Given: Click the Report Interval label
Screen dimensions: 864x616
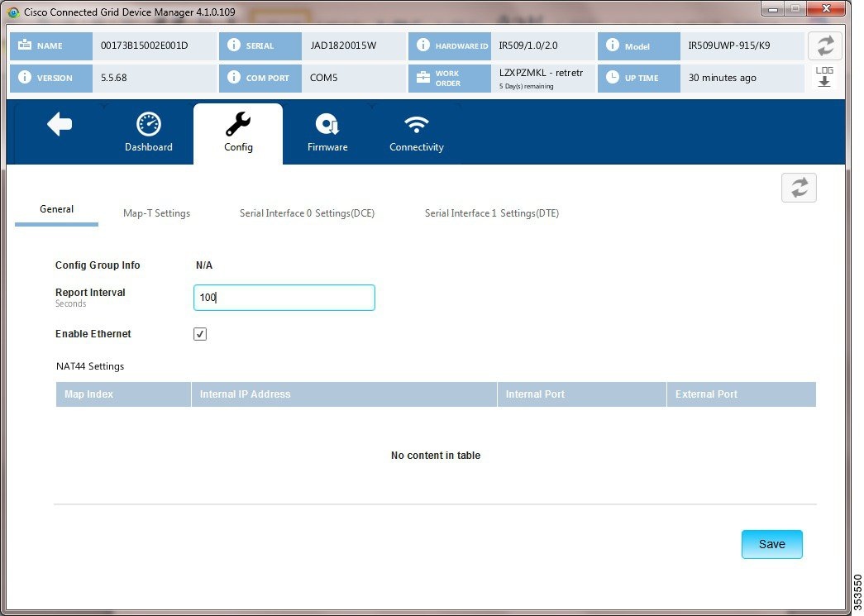Looking at the screenshot, I should point(90,293).
